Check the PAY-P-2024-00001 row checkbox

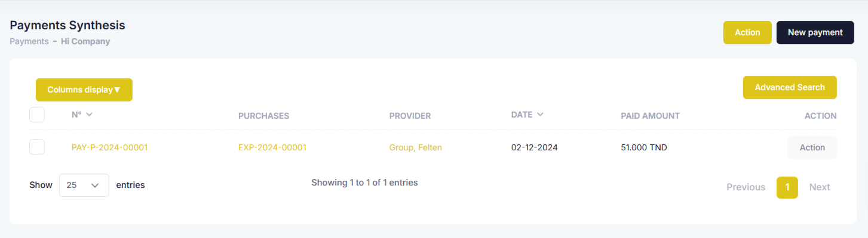[37, 147]
